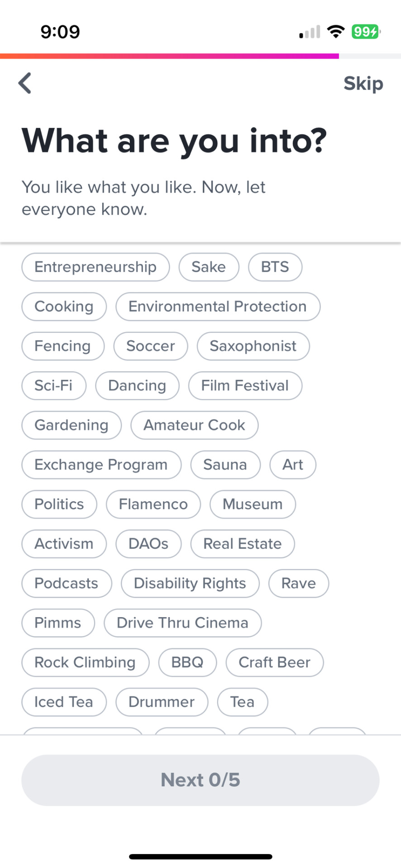Image resolution: width=401 pixels, height=868 pixels.
Task: Select the Film Festival chip
Action: click(245, 386)
